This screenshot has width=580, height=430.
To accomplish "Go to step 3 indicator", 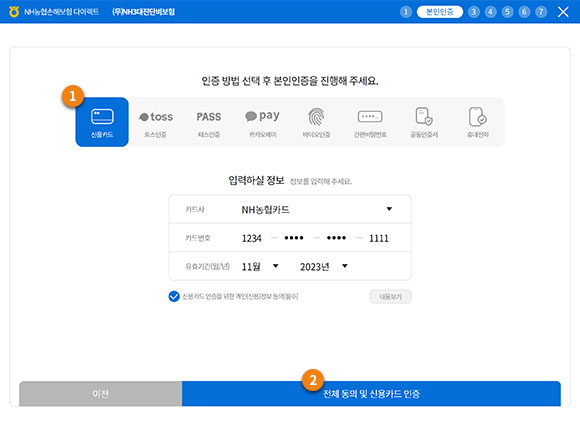I will tap(473, 12).
